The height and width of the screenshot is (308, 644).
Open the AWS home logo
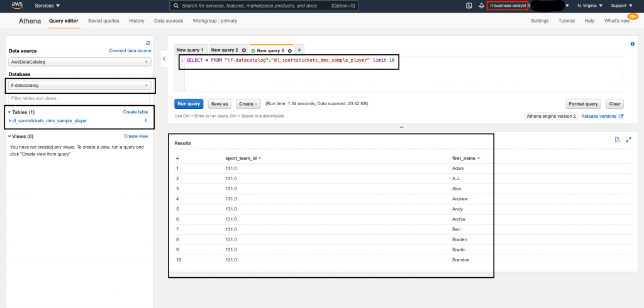pos(17,5)
